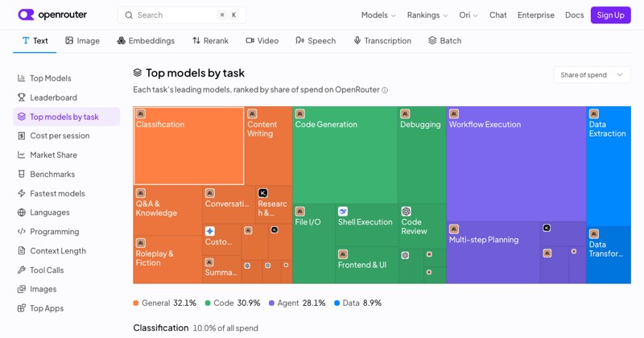Viewport: 644px width, 338px height.
Task: Expand the Models menu in the header
Action: [x=378, y=15]
